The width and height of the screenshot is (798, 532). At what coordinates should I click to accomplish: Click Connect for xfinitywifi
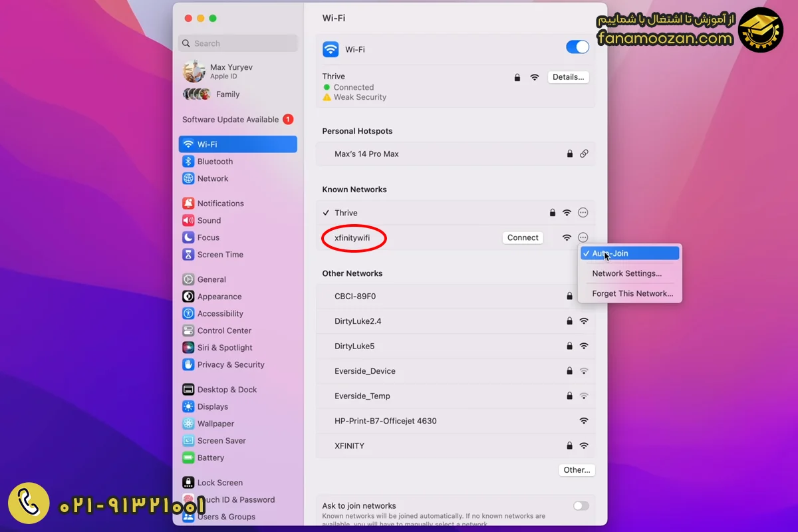click(x=523, y=237)
